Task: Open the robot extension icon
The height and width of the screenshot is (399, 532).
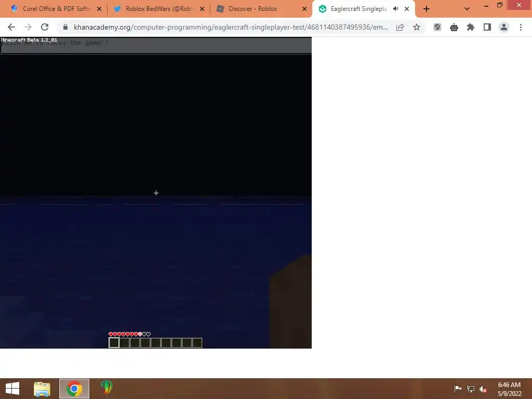Action: (x=454, y=27)
